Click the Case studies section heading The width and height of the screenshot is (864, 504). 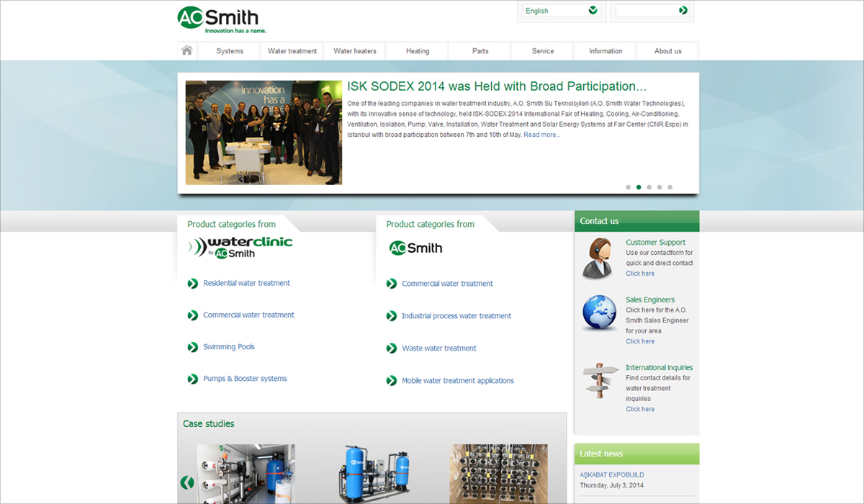208,423
